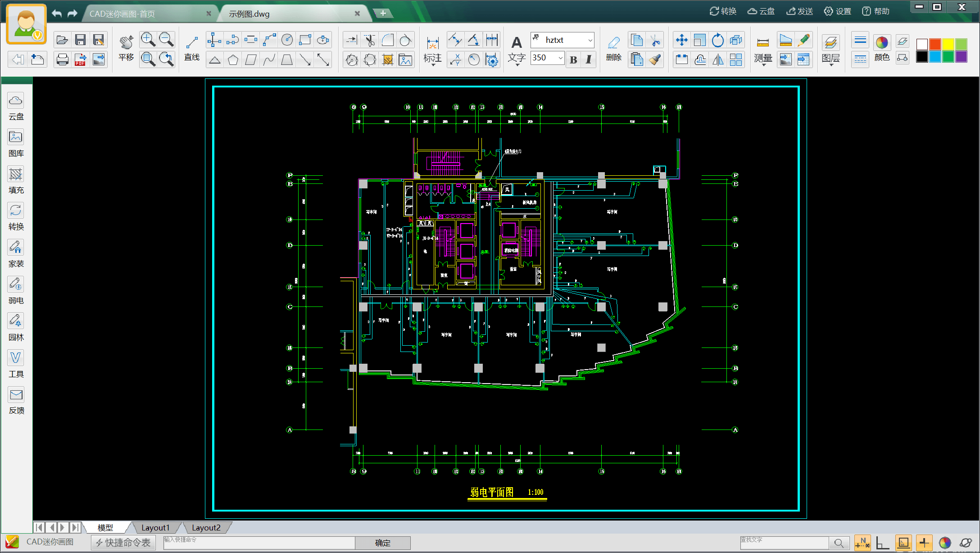Image resolution: width=980 pixels, height=553 pixels.
Task: Open the text size 350 dropdown
Action: click(x=560, y=58)
